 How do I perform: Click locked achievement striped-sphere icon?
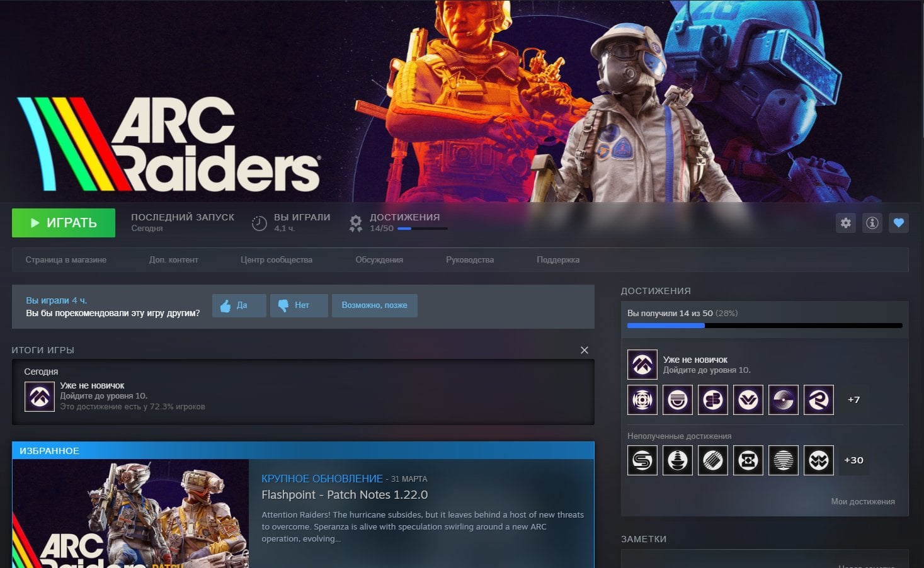pos(784,460)
